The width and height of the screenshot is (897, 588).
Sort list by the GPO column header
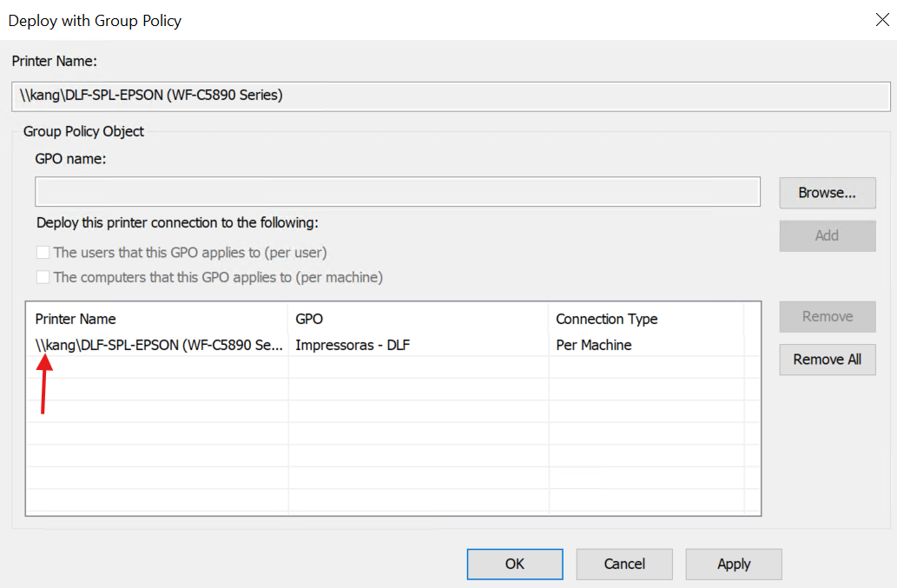click(x=417, y=319)
